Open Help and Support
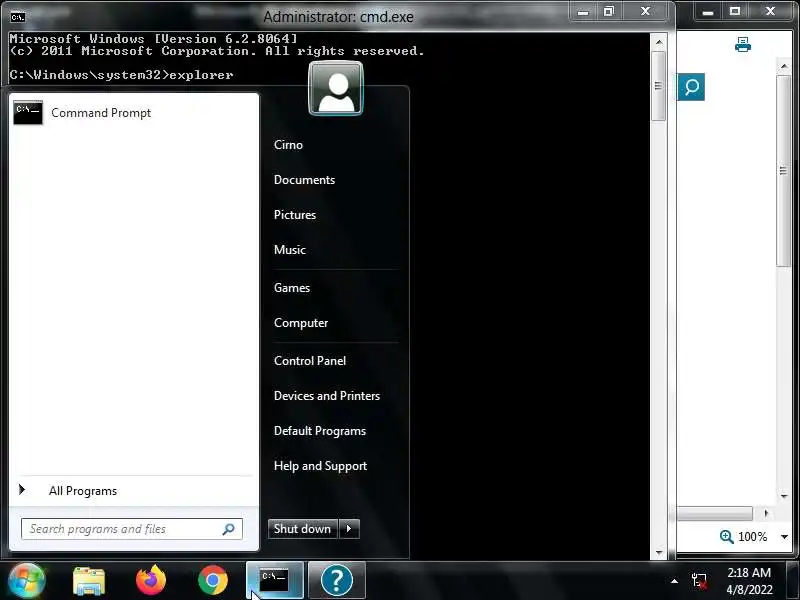Screen dimensions: 800x600 tap(320, 466)
